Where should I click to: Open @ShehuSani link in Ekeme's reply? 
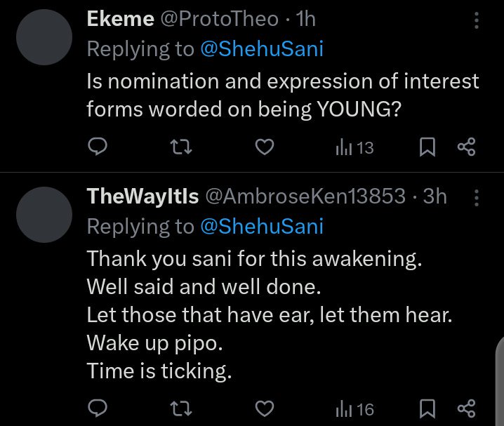262,50
